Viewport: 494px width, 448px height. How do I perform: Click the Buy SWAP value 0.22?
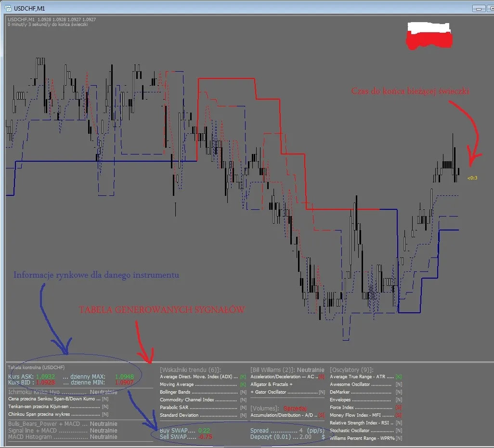point(204,430)
